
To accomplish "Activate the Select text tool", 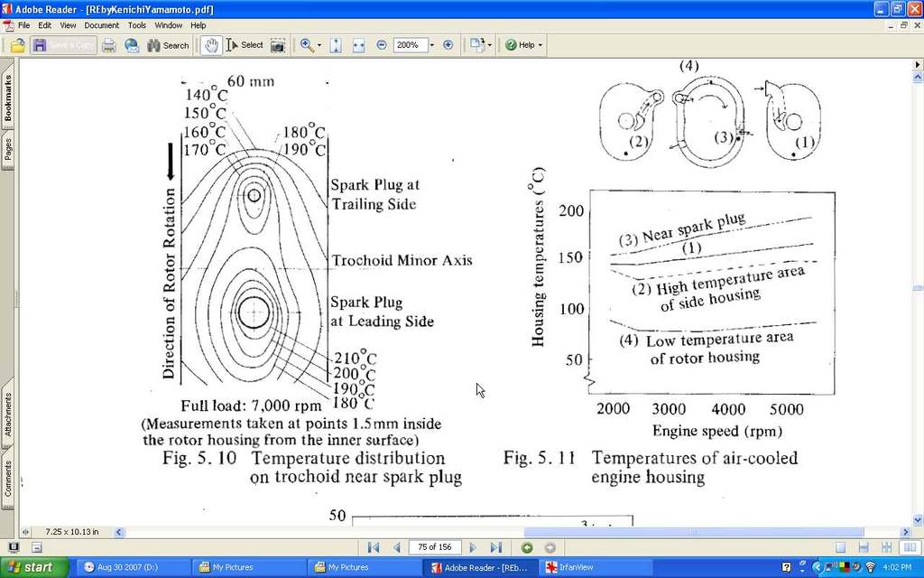I will point(245,45).
